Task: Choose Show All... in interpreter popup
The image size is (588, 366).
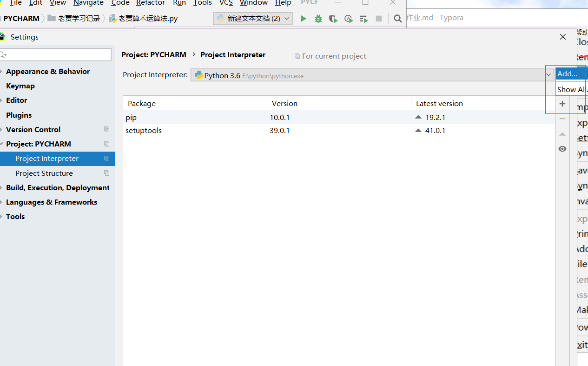Action: click(572, 89)
